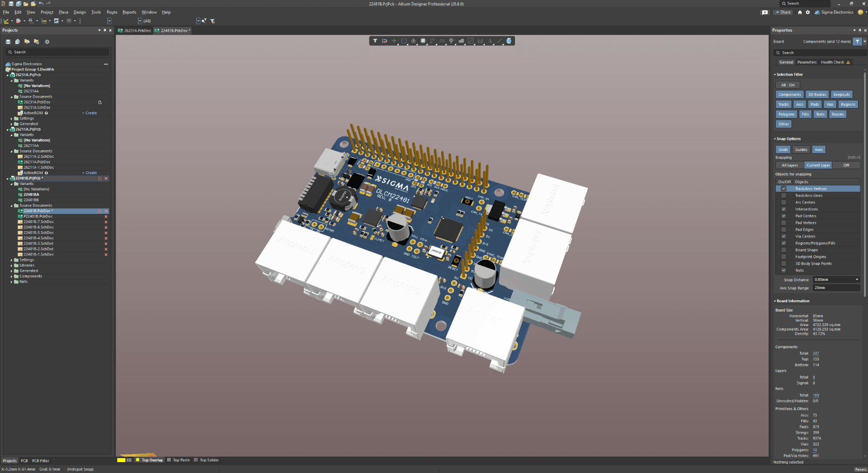Click the Axis Snap Range input field
This screenshot has width=868, height=473.
(x=836, y=288)
